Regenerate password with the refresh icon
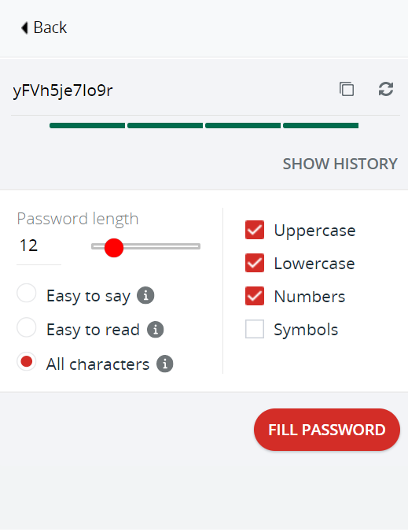 point(386,89)
